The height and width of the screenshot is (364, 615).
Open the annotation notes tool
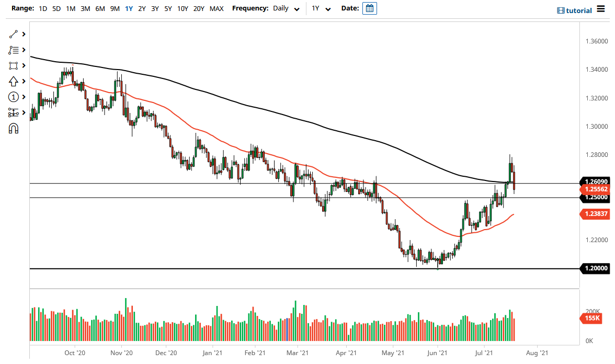tap(14, 50)
